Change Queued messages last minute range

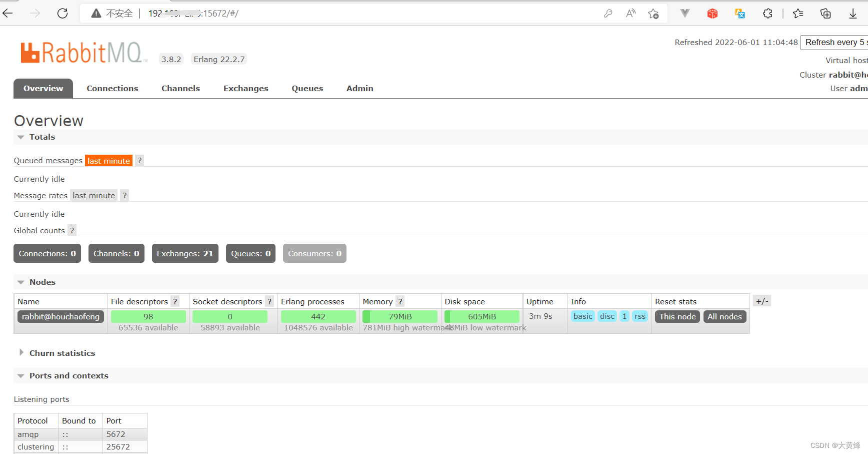pos(108,161)
